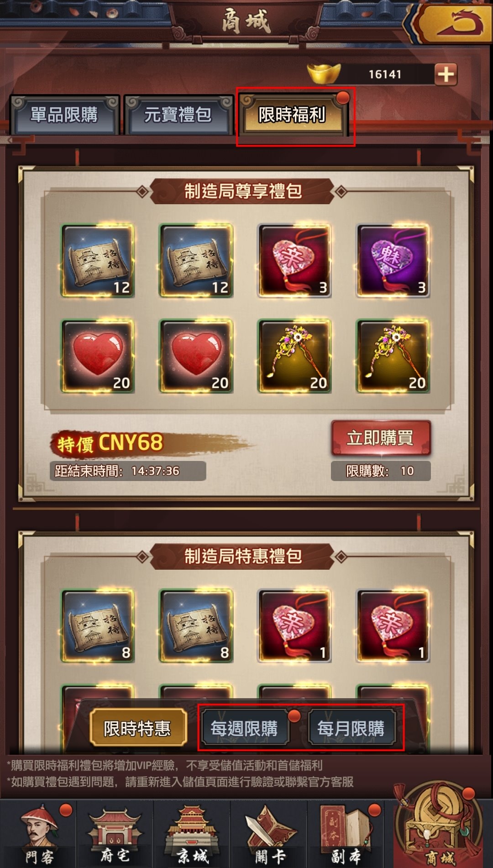Select the 限時福利 tab
This screenshot has width=493, height=868.
(293, 115)
